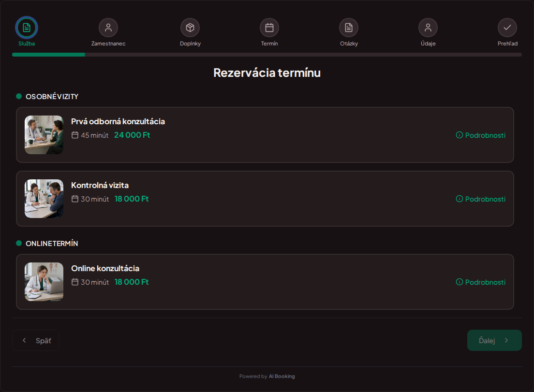Select the Údaje person icon step
The image size is (534, 392).
pyautogui.click(x=428, y=28)
